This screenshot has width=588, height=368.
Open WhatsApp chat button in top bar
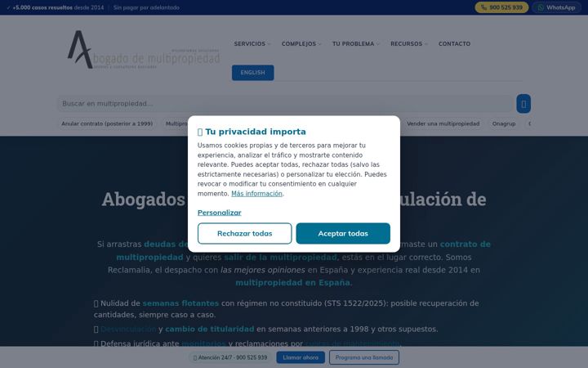point(556,7)
